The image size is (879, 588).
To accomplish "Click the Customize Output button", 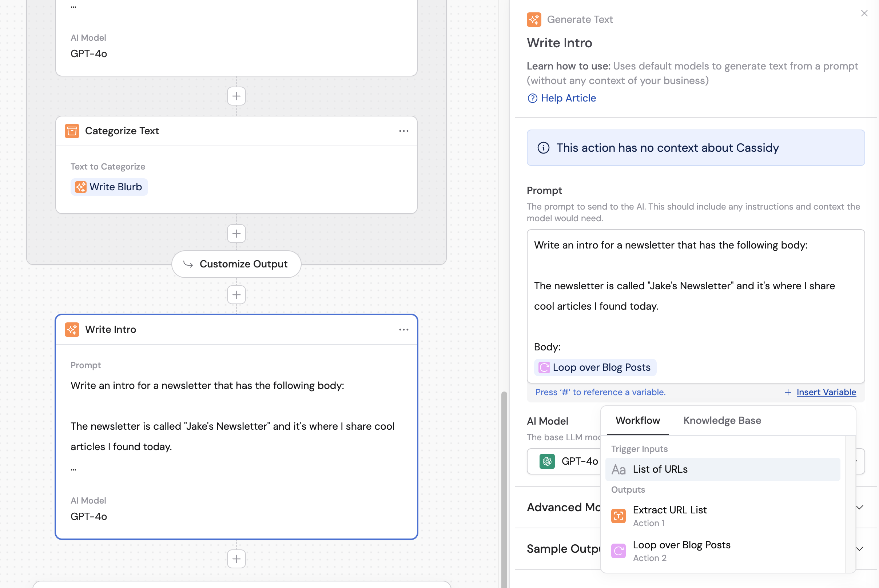I will (236, 264).
